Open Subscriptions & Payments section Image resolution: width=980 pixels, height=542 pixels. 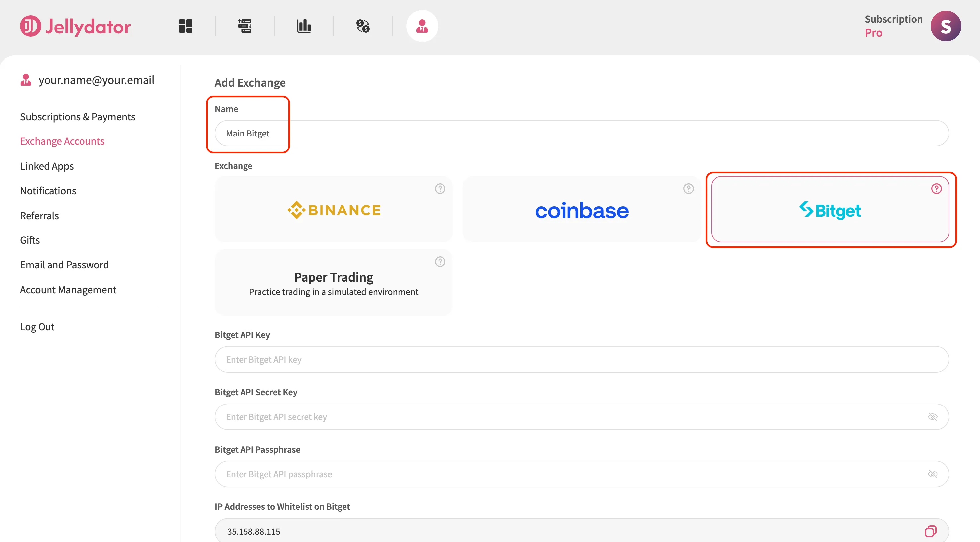tap(78, 116)
